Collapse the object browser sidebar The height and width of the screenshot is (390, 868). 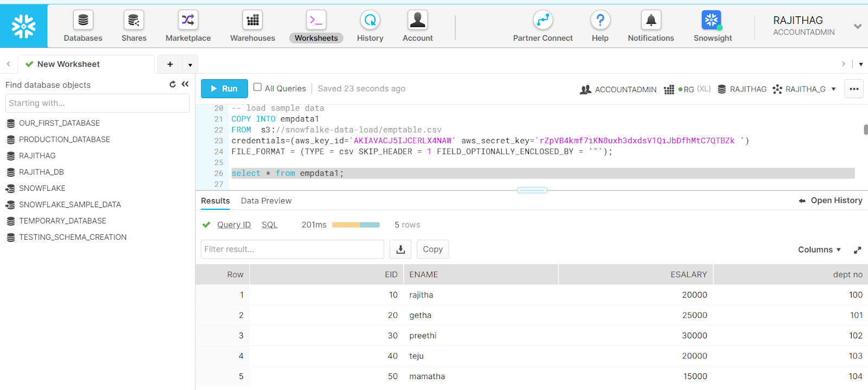pos(185,84)
